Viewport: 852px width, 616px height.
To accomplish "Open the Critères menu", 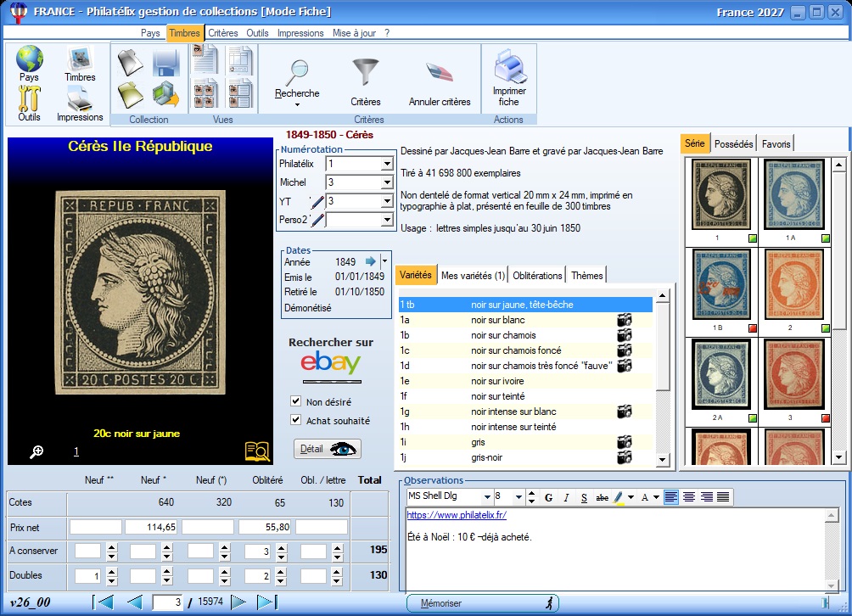I will (223, 33).
